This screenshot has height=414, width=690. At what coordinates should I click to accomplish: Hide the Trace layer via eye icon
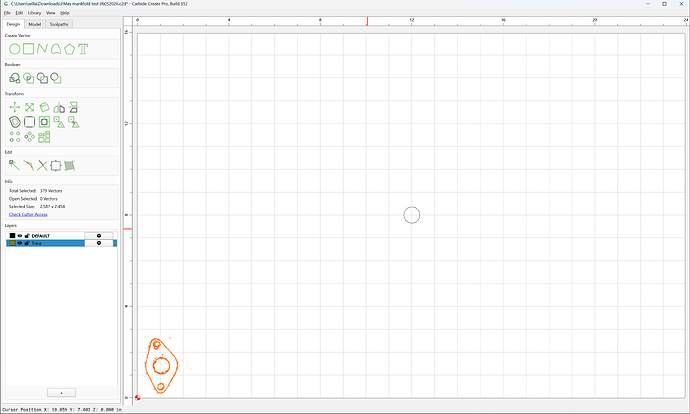[x=20, y=243]
